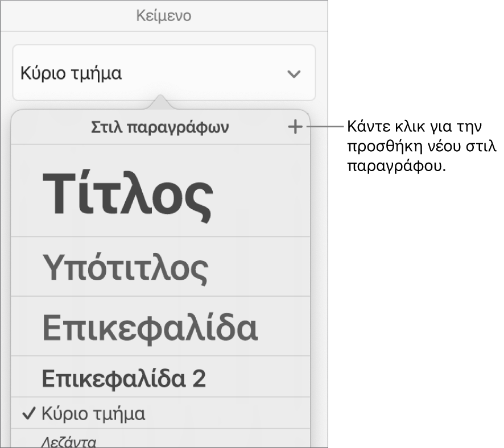Open the Κύριο τμήμα paragraph style dropdown
The height and width of the screenshot is (448, 504).
164,73
